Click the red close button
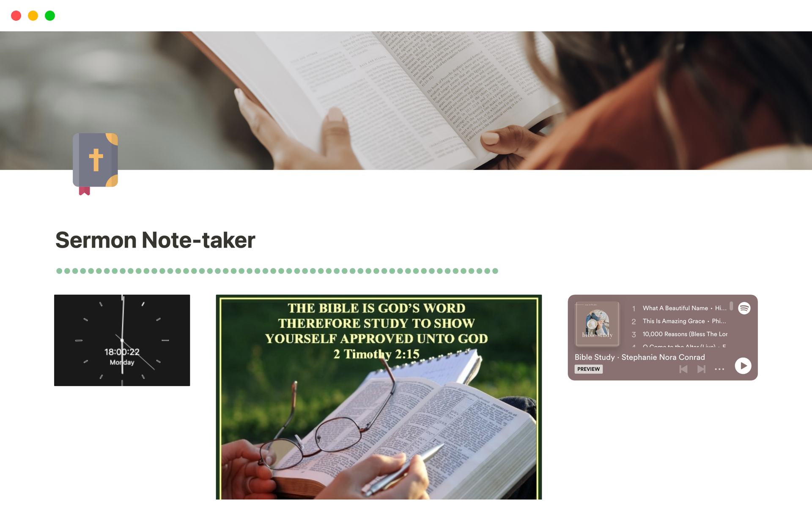This screenshot has width=812, height=508. [16, 15]
